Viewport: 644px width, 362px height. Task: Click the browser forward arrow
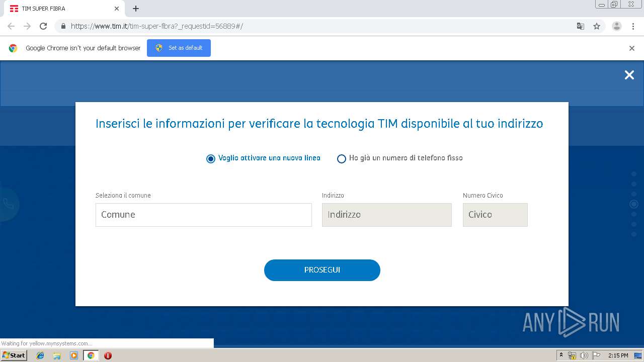coord(27,26)
